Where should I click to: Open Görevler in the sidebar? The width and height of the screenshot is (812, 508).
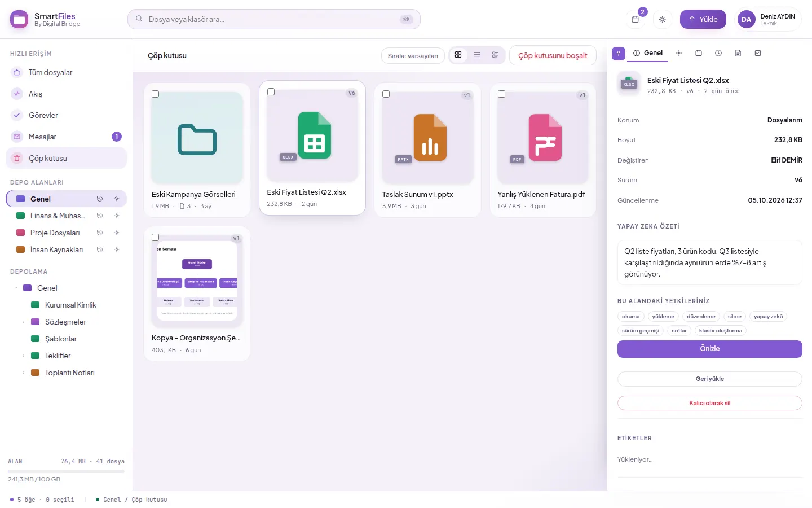[x=66, y=115]
